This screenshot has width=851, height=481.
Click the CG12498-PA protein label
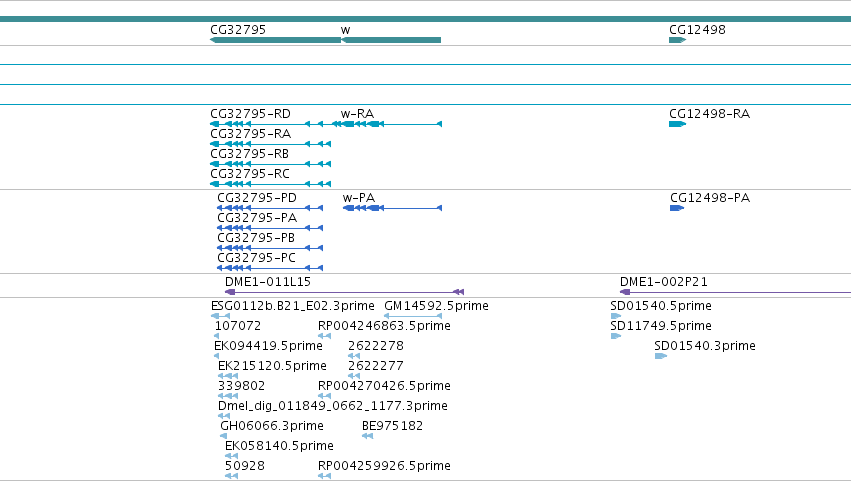tap(710, 198)
